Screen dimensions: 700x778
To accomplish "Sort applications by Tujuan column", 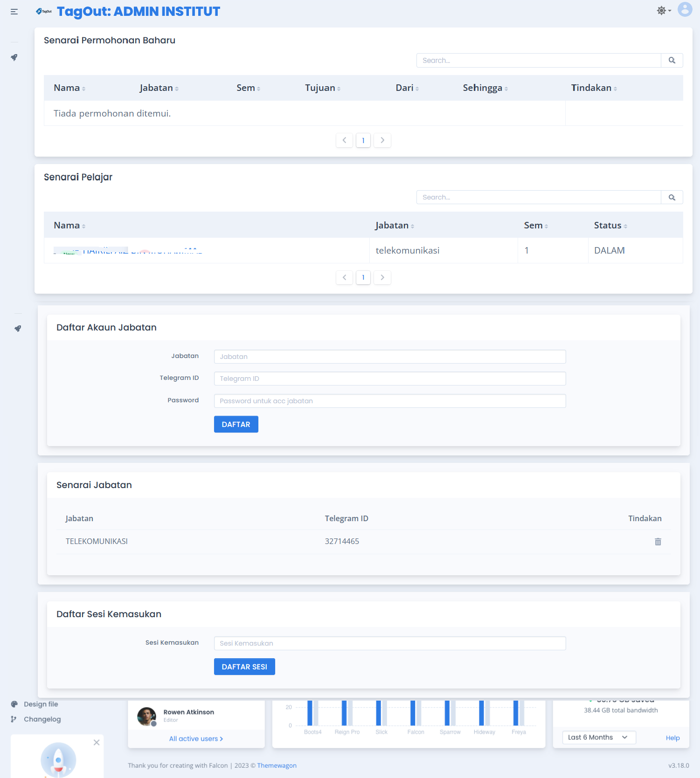I will coord(322,88).
